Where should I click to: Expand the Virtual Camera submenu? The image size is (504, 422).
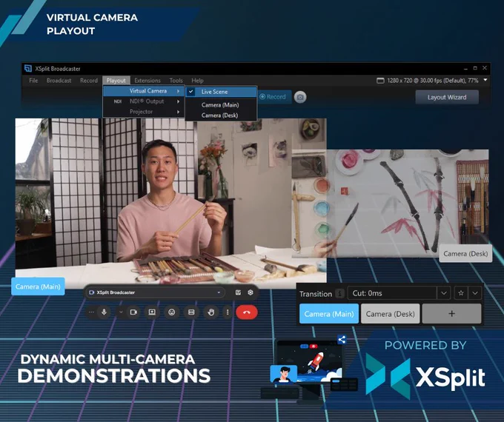tap(144, 91)
